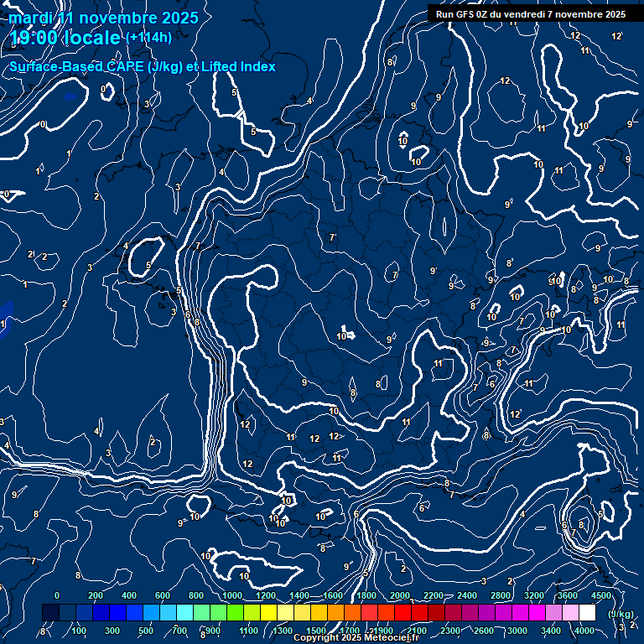Click the '(J/kg)' unit label beside the legend
This screenshot has width=644, height=644.
(x=621, y=614)
